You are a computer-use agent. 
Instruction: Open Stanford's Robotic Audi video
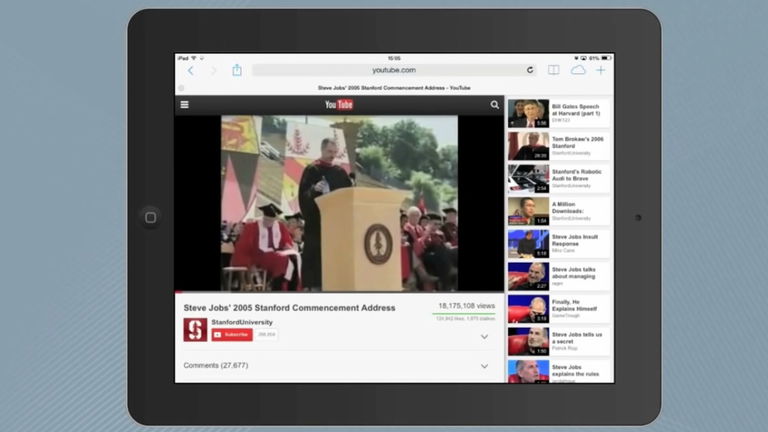coord(559,179)
